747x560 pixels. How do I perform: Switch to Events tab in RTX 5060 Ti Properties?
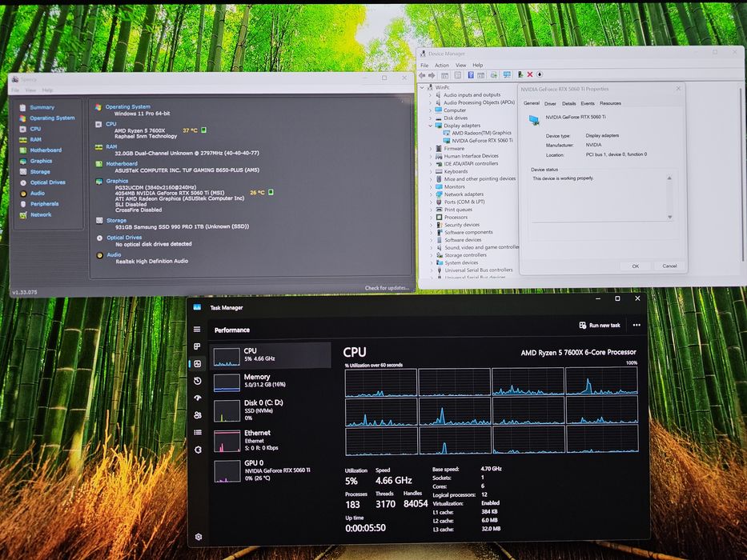[588, 103]
